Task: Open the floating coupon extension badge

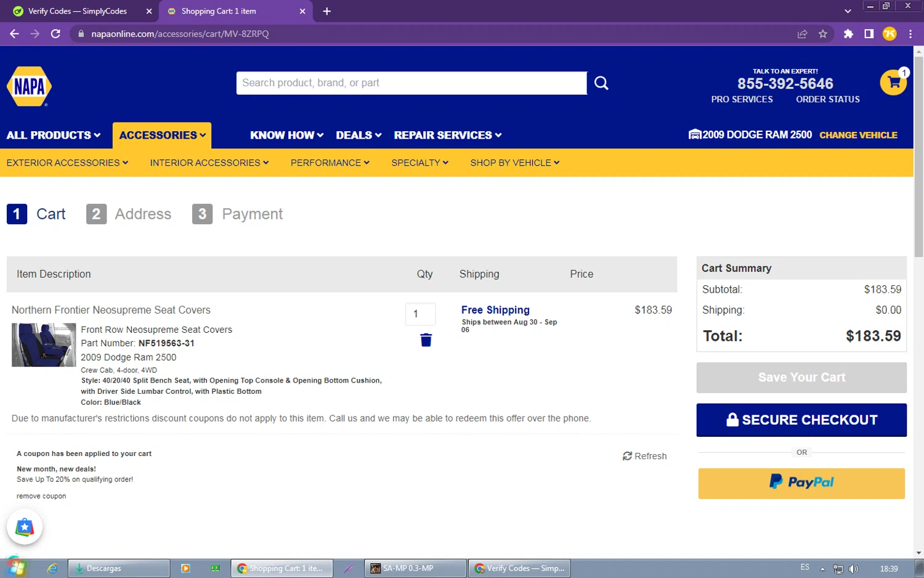Action: [25, 527]
